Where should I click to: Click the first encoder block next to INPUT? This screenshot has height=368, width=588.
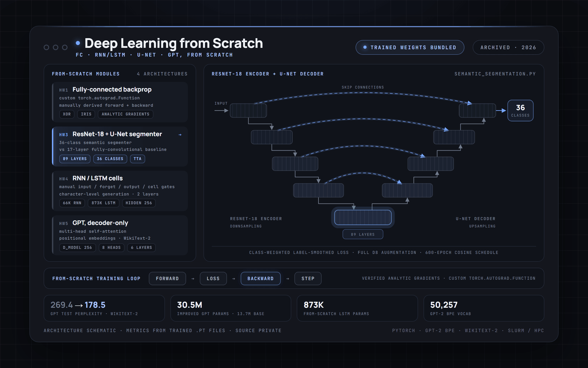pos(248,110)
